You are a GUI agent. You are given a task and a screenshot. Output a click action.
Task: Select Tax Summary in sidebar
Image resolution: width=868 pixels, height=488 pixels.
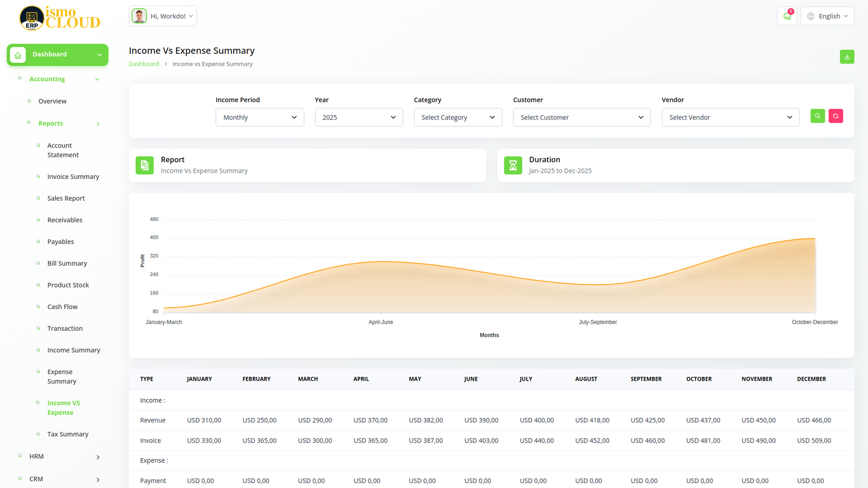point(68,434)
